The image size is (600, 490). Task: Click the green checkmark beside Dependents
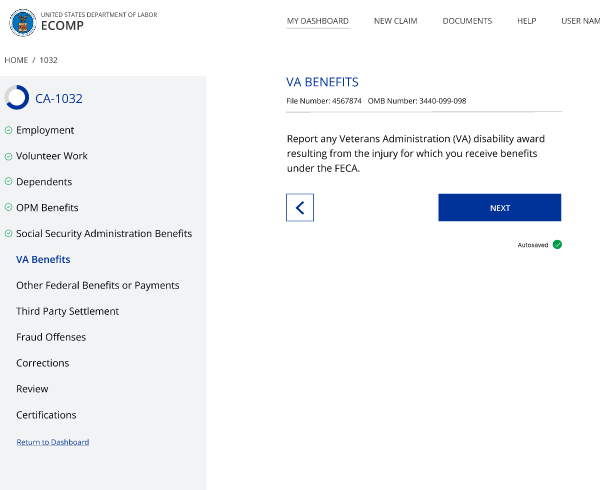(8, 181)
